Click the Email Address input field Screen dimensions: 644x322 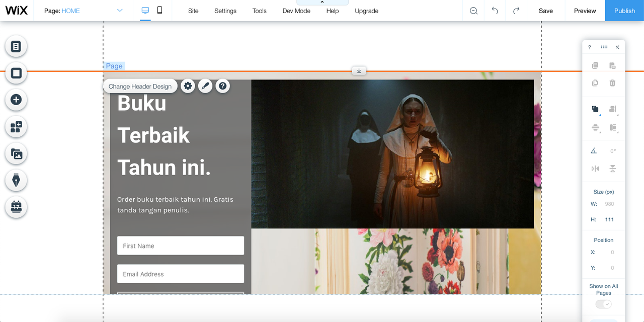[181, 274]
